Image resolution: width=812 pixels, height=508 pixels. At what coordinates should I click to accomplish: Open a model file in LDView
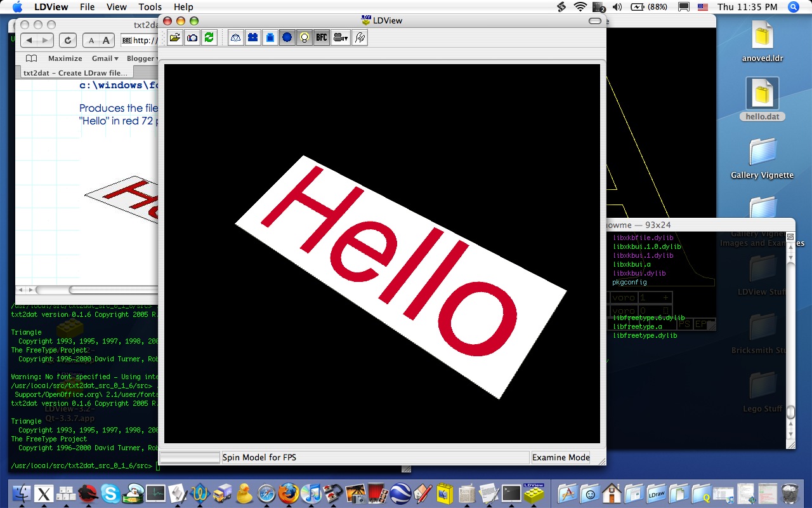pyautogui.click(x=175, y=37)
